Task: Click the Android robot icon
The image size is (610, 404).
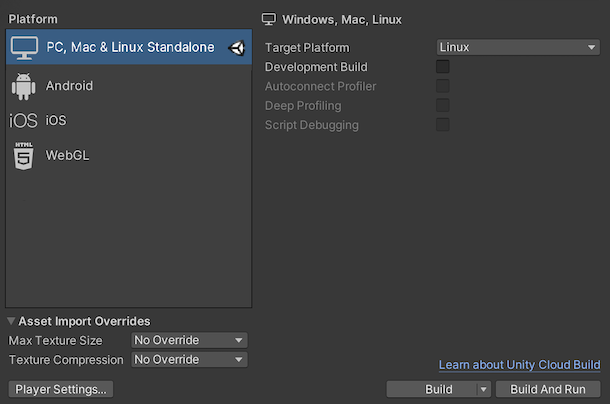Action: [24, 86]
